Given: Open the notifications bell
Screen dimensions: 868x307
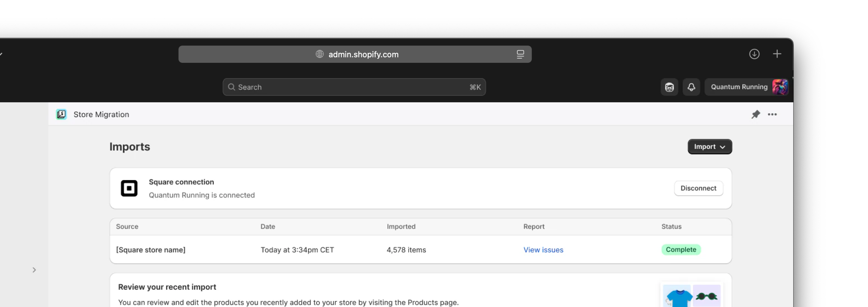Looking at the screenshot, I should click(691, 87).
